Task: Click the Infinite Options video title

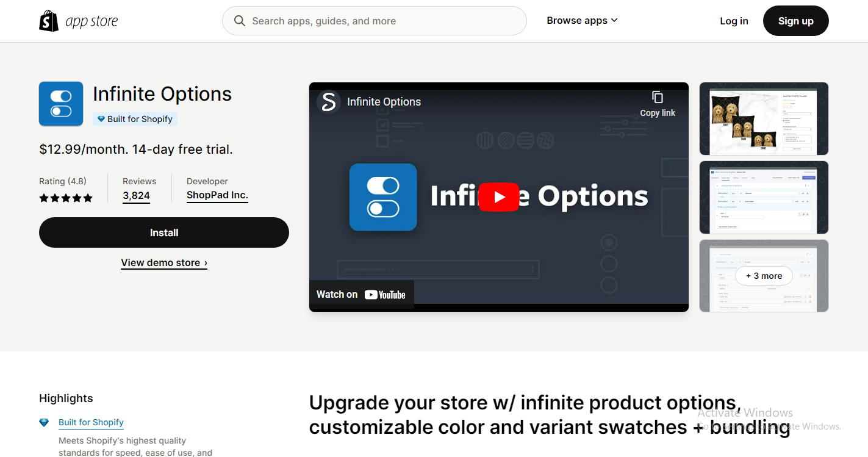Action: [x=384, y=102]
